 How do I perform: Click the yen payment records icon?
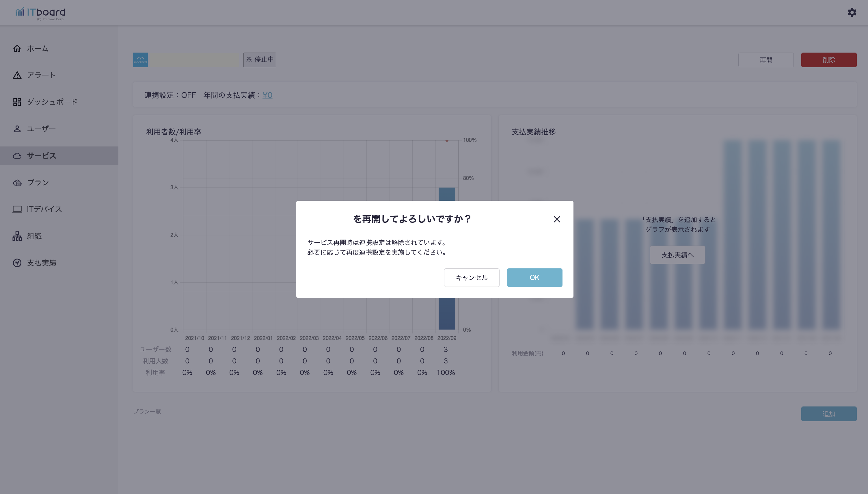(17, 263)
